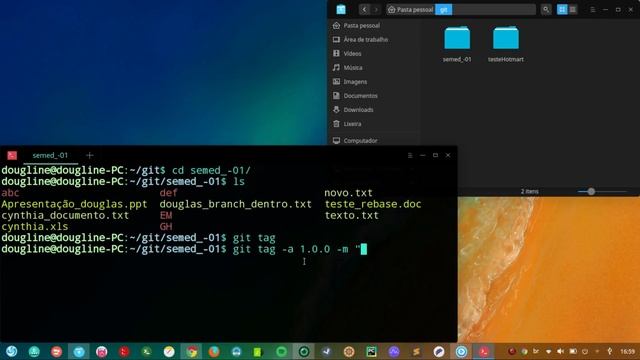Select the semed_-01 folder icon
This screenshot has width=640, height=360.
pos(457,38)
